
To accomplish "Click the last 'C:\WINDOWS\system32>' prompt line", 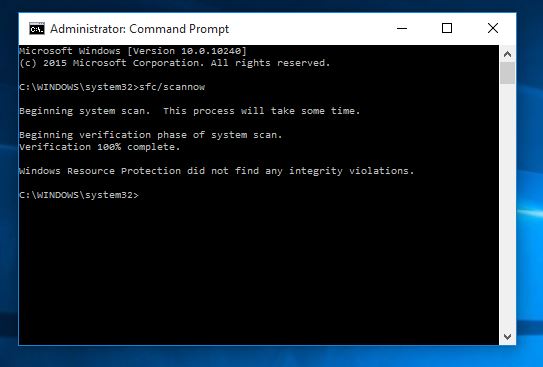I will point(79,195).
